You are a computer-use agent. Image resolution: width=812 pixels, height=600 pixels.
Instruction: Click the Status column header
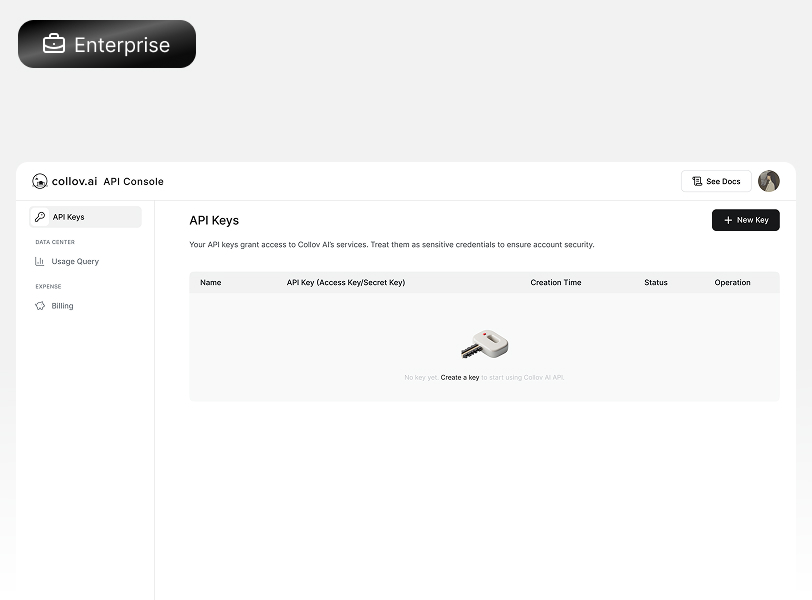[x=655, y=282]
